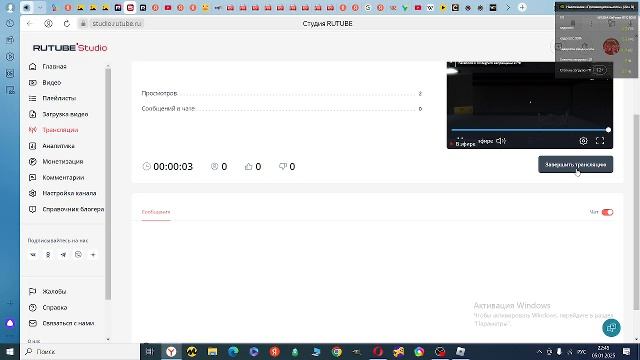
Task: Expand the tab overflow chevron
Action: 508,7
